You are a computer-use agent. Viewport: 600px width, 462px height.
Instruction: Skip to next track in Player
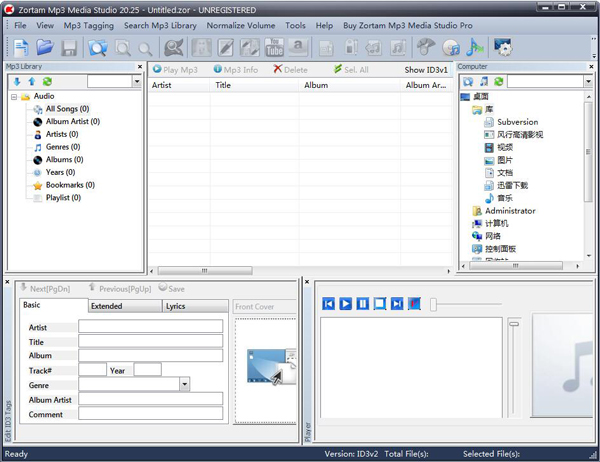[x=397, y=304]
